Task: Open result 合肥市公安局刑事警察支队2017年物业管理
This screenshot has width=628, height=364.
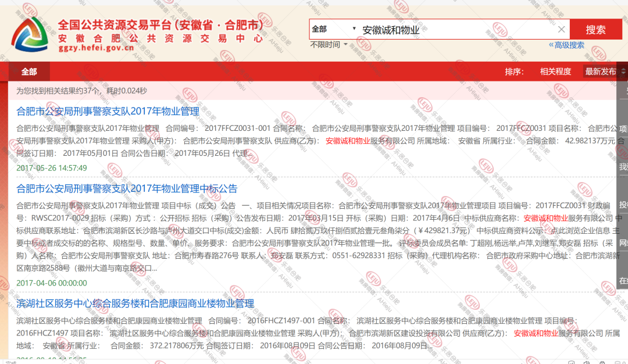Action: pyautogui.click(x=108, y=111)
